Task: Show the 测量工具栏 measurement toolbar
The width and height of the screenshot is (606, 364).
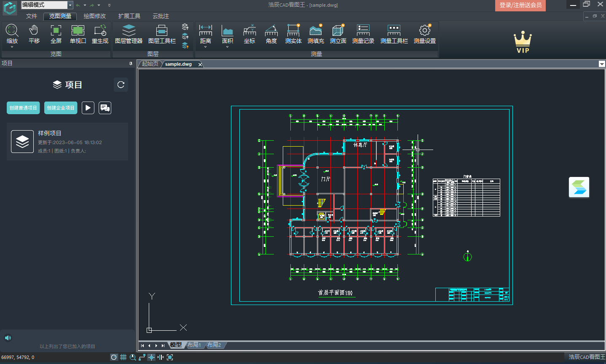Action: (x=394, y=34)
